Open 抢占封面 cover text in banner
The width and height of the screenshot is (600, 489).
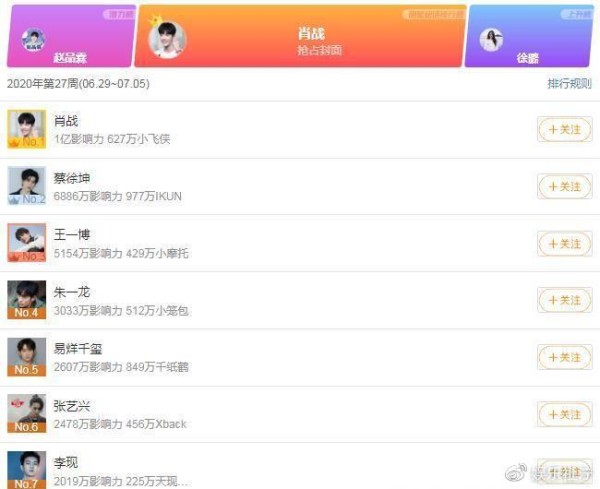[x=320, y=50]
